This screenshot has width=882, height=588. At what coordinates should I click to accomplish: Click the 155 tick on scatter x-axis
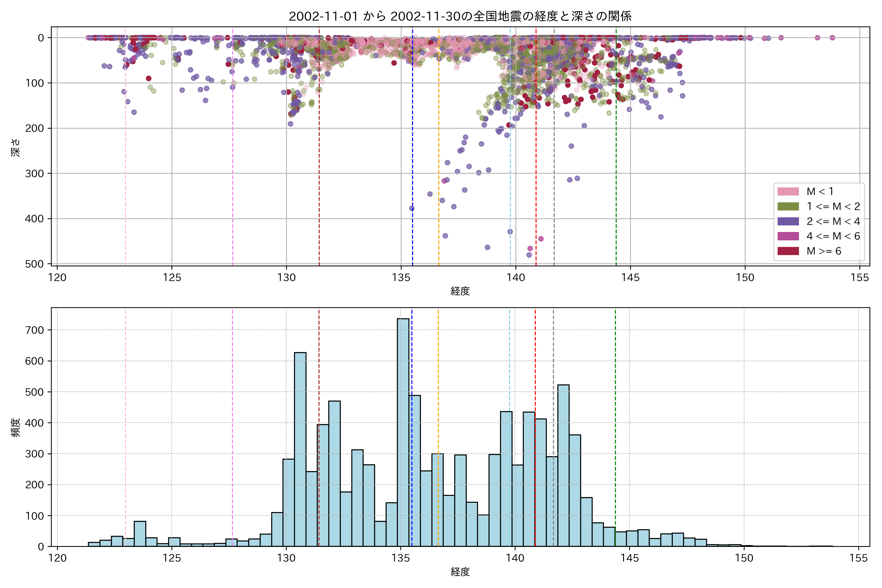pyautogui.click(x=859, y=278)
